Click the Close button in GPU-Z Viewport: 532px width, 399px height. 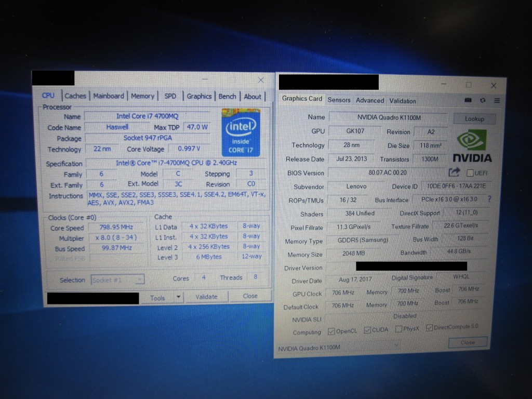click(468, 342)
